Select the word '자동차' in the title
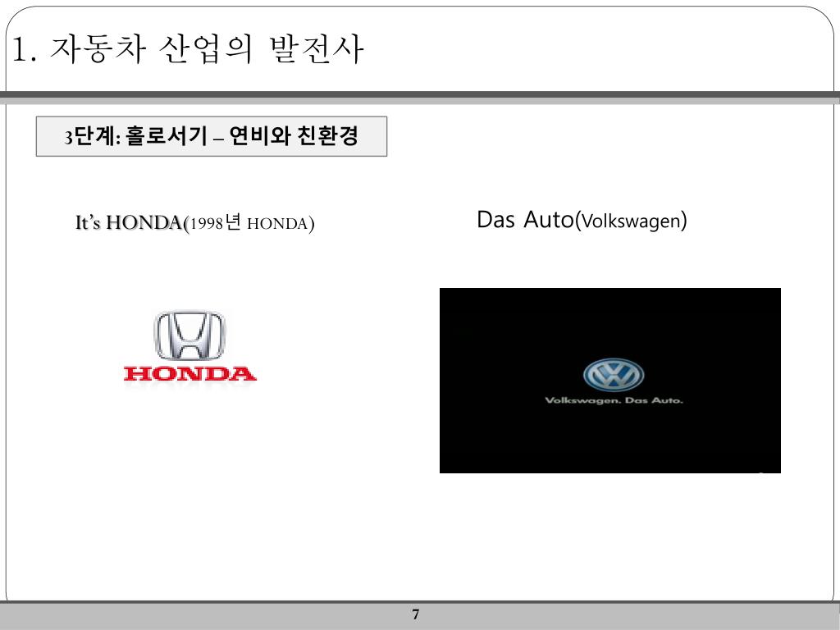This screenshot has height=630, width=840. click(x=98, y=48)
